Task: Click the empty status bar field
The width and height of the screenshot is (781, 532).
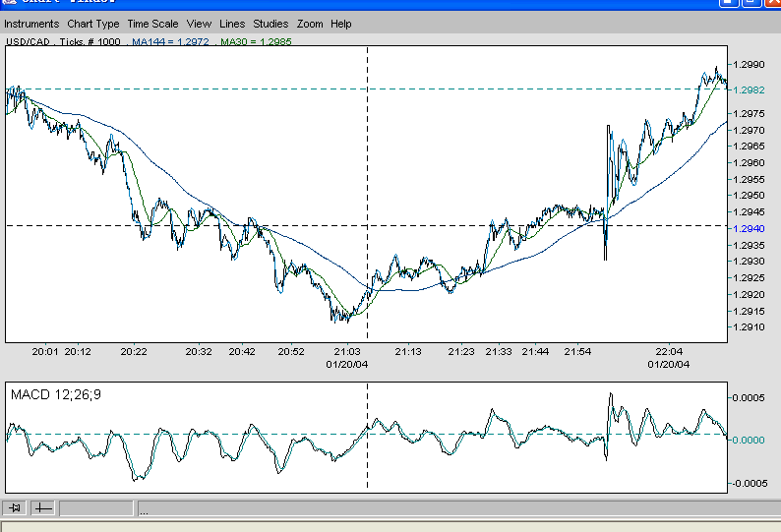Action: [x=96, y=508]
